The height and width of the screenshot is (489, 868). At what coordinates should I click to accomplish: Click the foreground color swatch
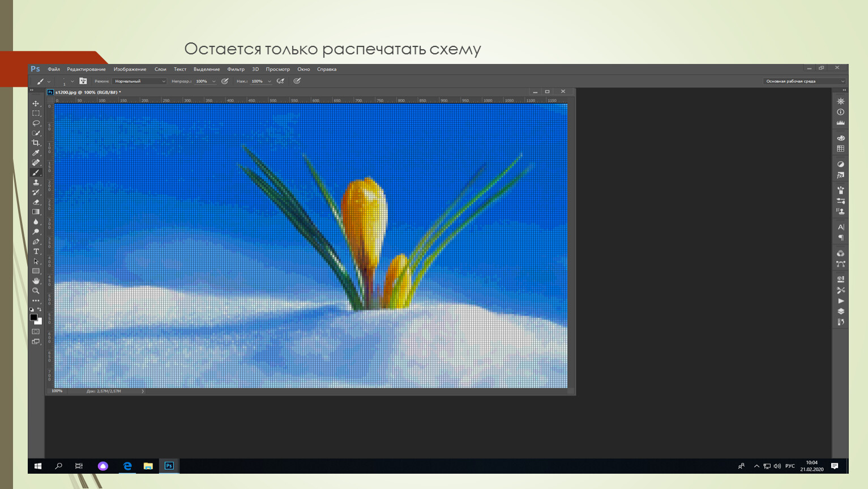[33, 318]
